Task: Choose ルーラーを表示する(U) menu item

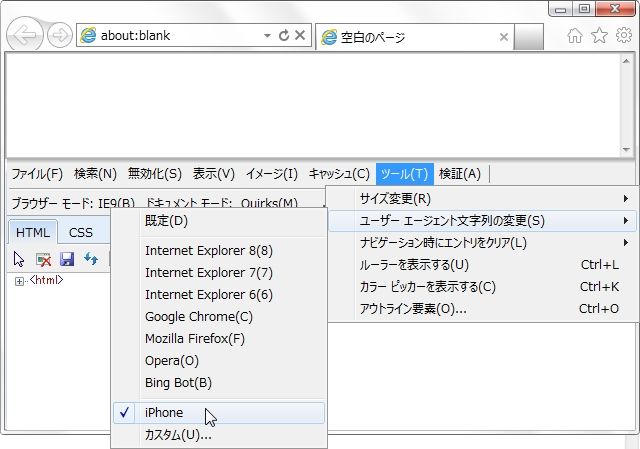Action: (482, 265)
